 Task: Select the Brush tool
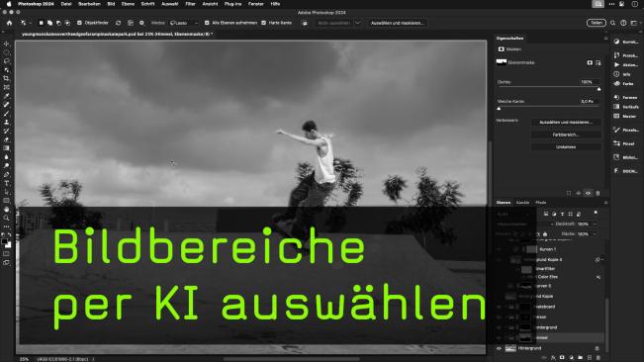(7, 114)
